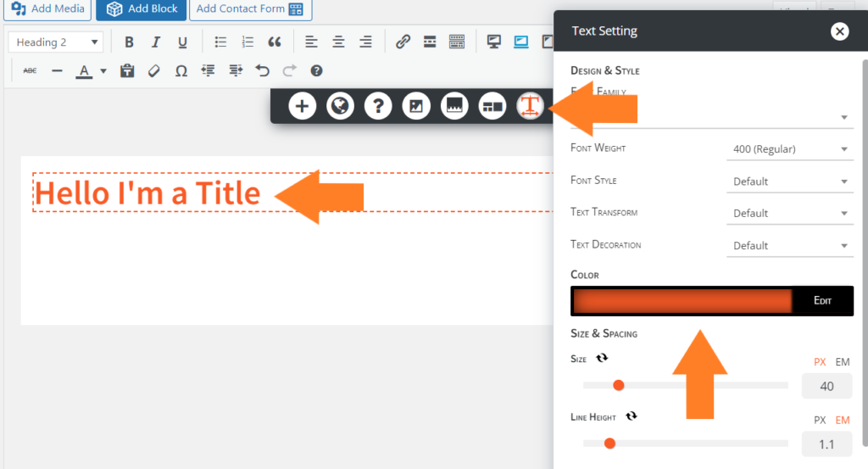Toggle bold formatting in the editor toolbar
The height and width of the screenshot is (469, 868).
129,42
